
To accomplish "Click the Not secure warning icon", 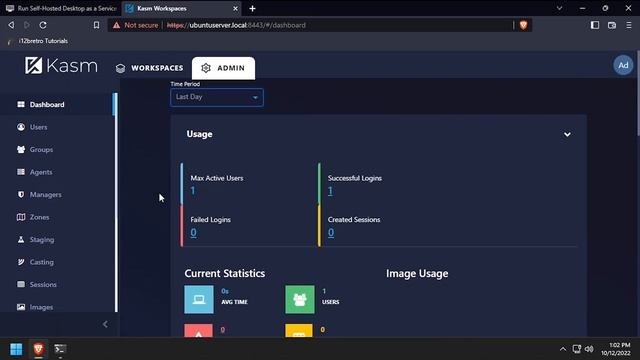I will tap(116, 25).
